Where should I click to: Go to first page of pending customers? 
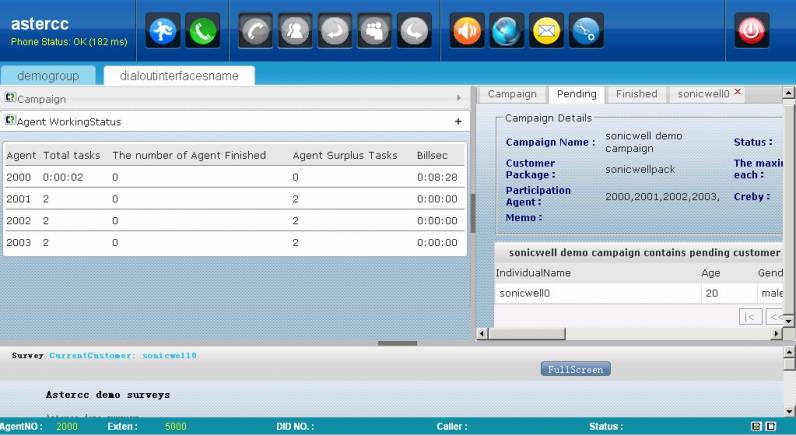(x=750, y=316)
